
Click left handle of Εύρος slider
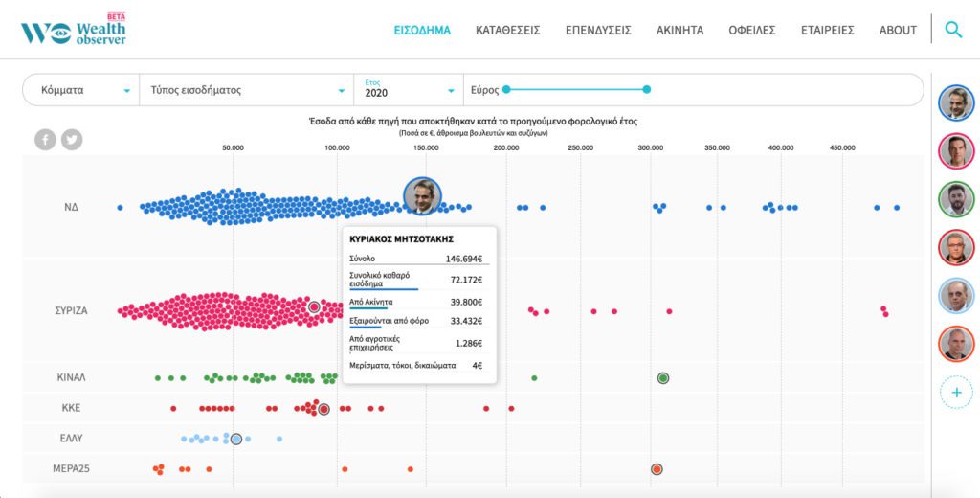pos(506,89)
